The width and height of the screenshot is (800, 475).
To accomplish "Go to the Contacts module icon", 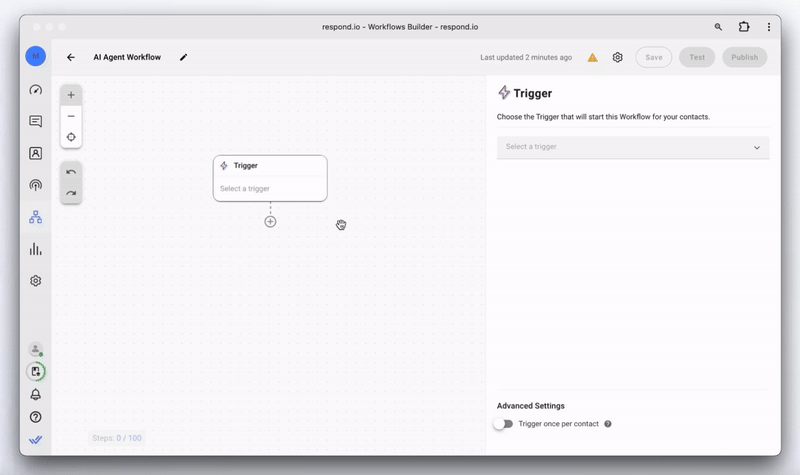I will click(36, 154).
